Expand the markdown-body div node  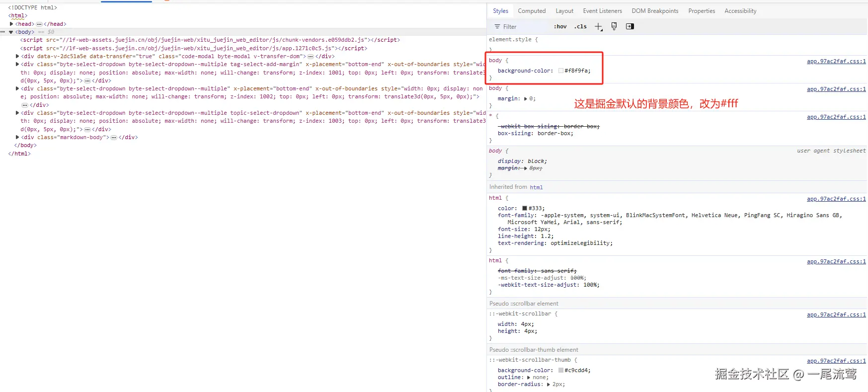pos(17,137)
